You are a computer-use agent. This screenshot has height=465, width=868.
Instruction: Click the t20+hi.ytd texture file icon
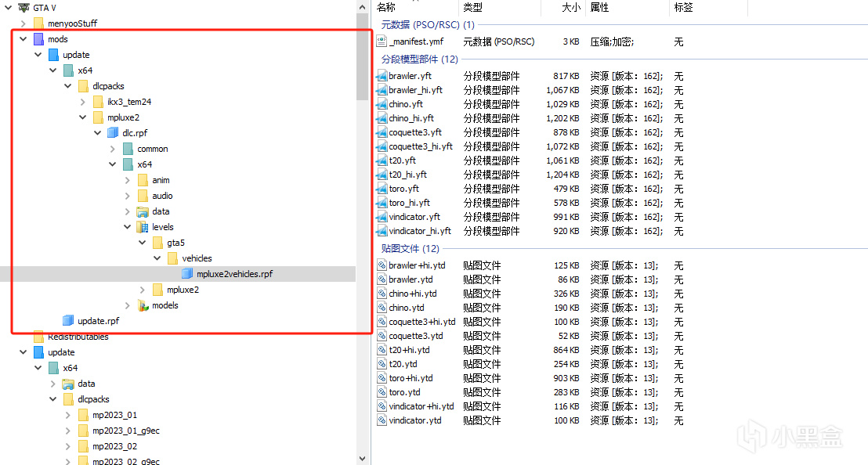coord(382,349)
